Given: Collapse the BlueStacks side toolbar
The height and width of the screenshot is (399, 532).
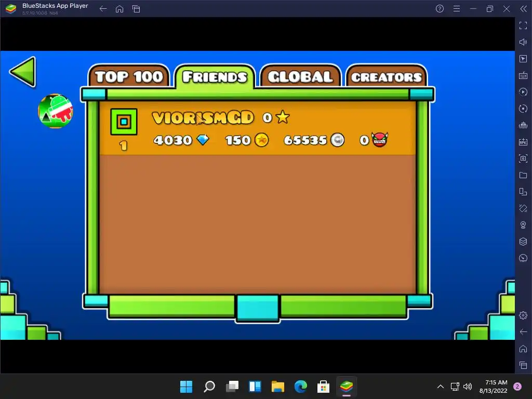Looking at the screenshot, I should point(523,9).
